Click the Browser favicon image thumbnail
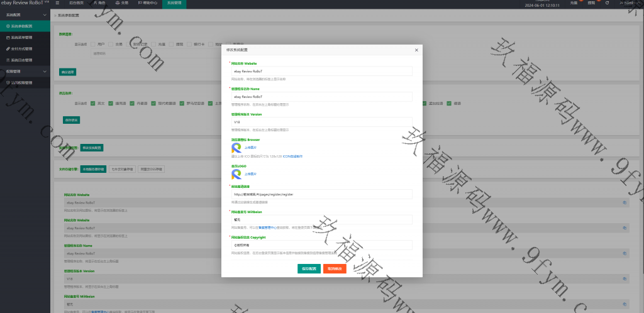Image resolution: width=644 pixels, height=313 pixels. click(x=236, y=148)
